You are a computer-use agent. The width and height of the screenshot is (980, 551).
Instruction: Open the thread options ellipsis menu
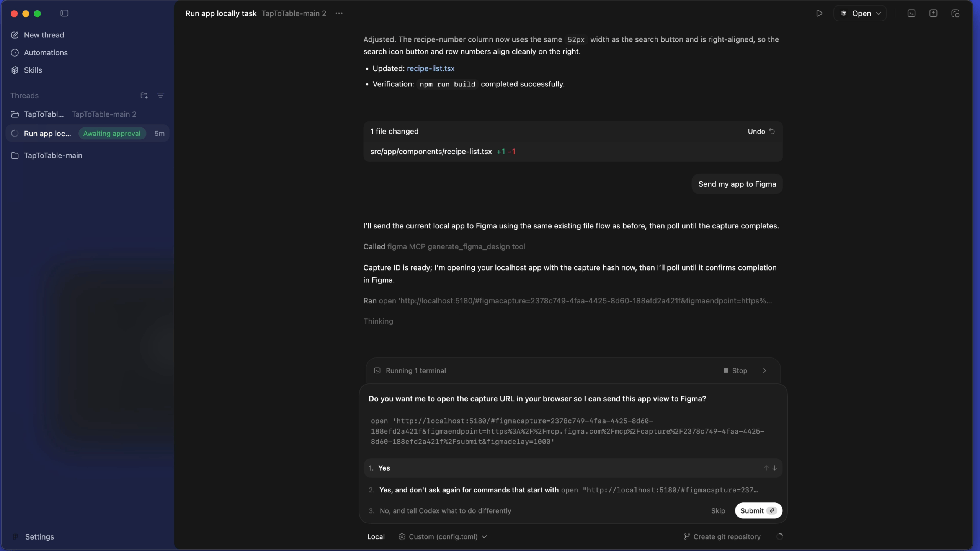point(339,13)
